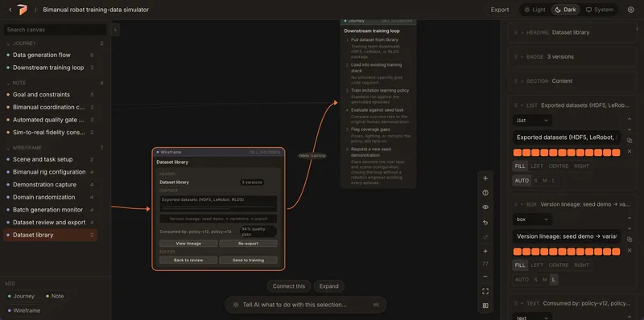
Task: Collapse the right inspector panel chevron
Action: [x=637, y=30]
